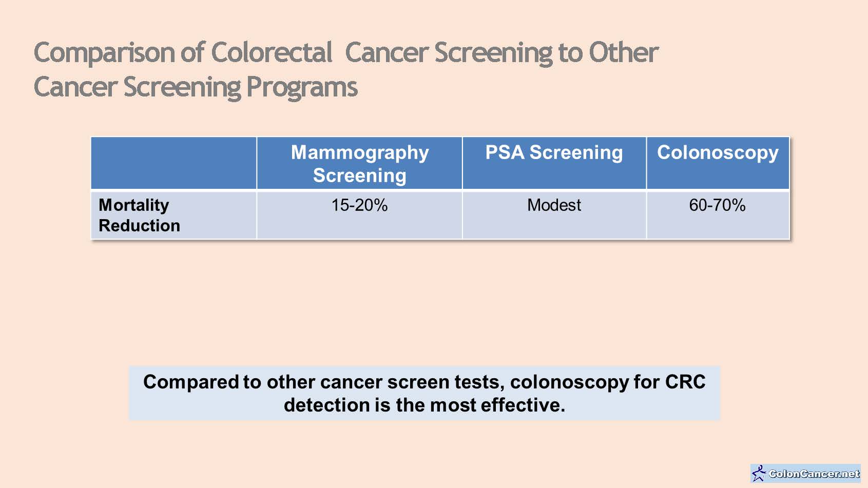The image size is (868, 488).
Task: Click the star figure icon in ColonCancer.net logo
Action: pyautogui.click(x=759, y=473)
